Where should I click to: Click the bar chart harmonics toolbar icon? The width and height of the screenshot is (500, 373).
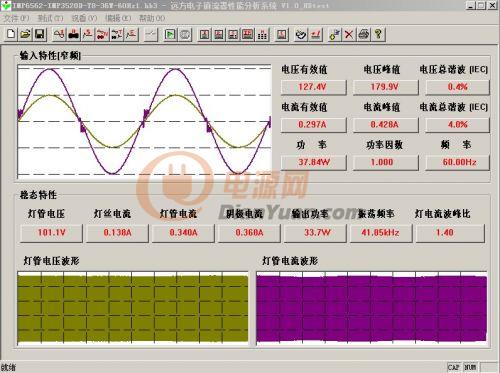(262, 34)
